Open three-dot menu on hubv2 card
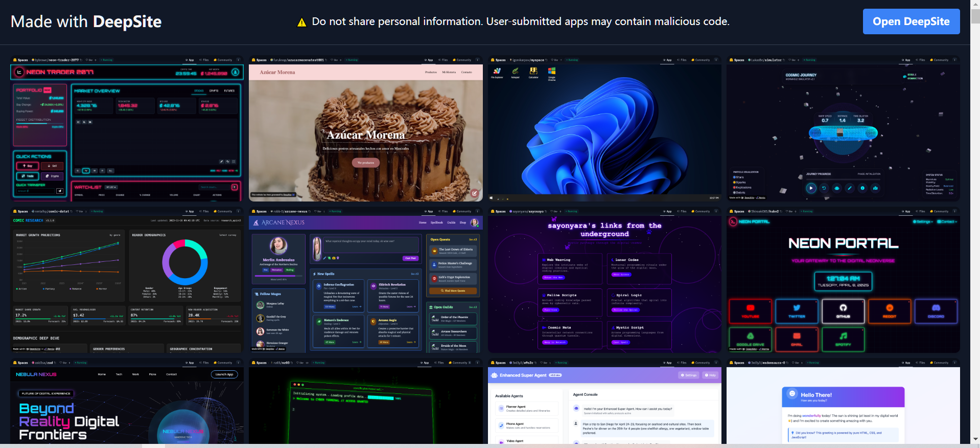 pos(955,211)
